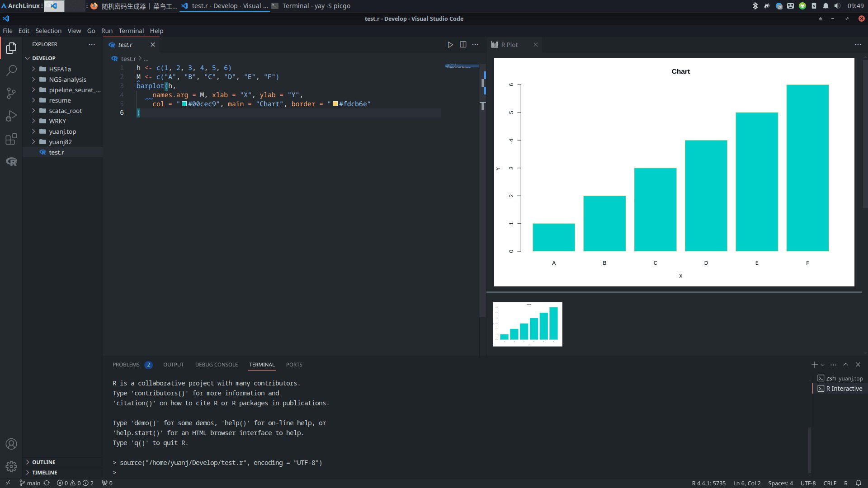Open the Explorer view in activity bar
This screenshot has height=488, width=868.
point(11,48)
